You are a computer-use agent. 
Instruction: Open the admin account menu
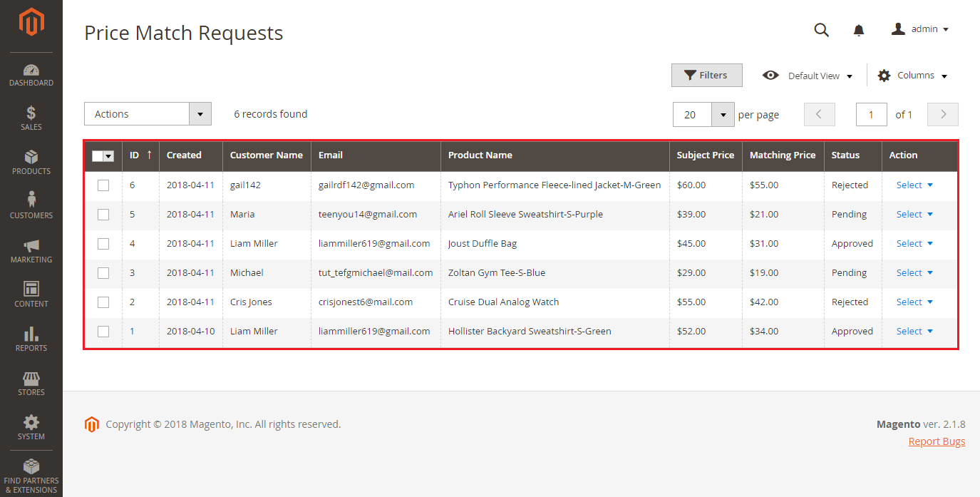click(920, 29)
